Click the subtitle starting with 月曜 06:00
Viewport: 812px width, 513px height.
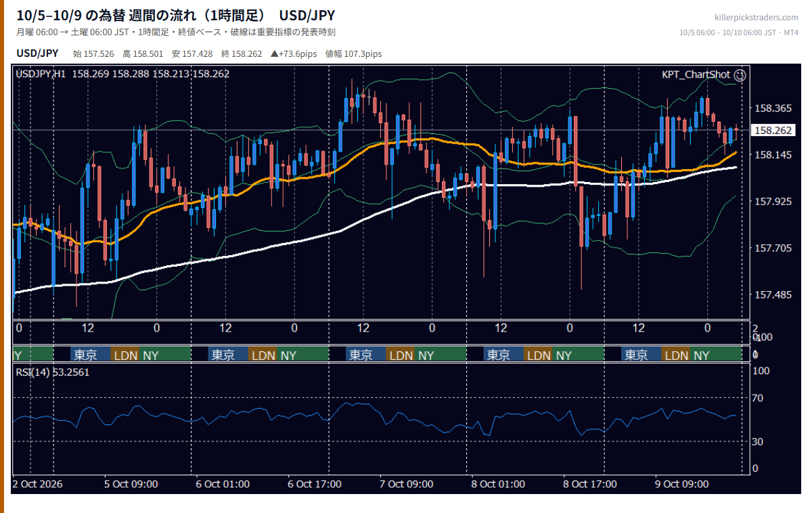tap(176, 32)
